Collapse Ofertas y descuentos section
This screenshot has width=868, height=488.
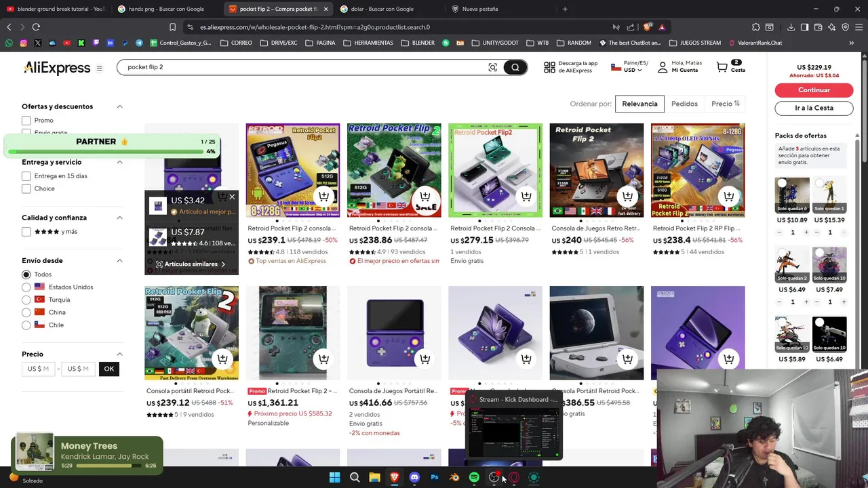[119, 106]
